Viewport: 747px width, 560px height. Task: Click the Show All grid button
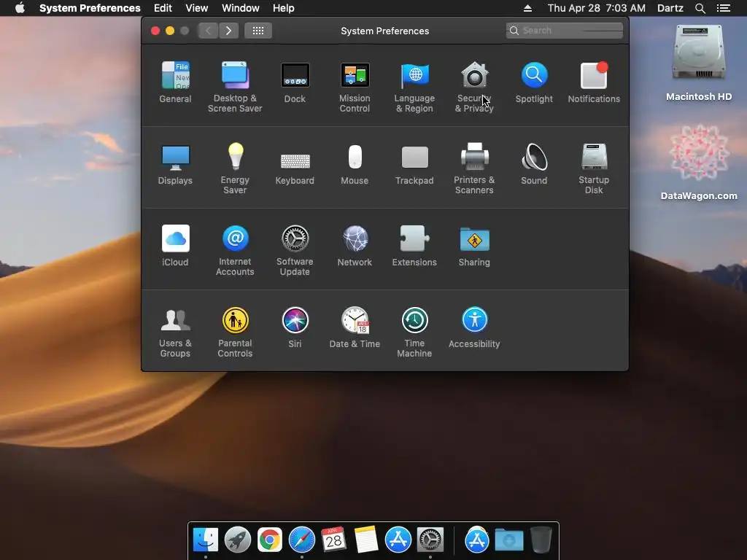[258, 31]
